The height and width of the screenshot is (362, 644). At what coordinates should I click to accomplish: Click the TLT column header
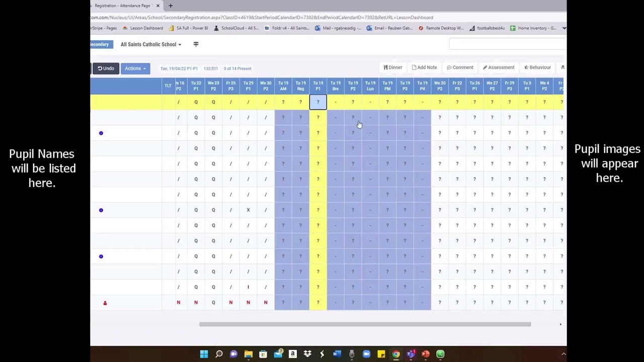coord(168,86)
